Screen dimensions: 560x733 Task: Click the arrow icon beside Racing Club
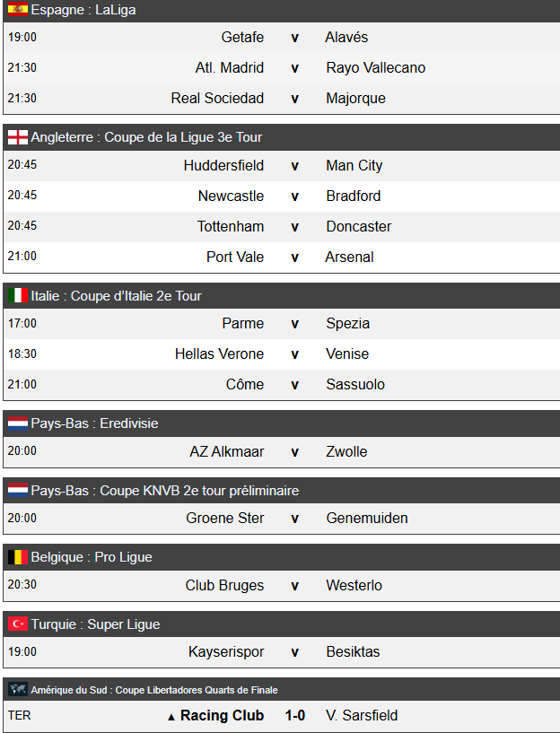pyautogui.click(x=171, y=717)
